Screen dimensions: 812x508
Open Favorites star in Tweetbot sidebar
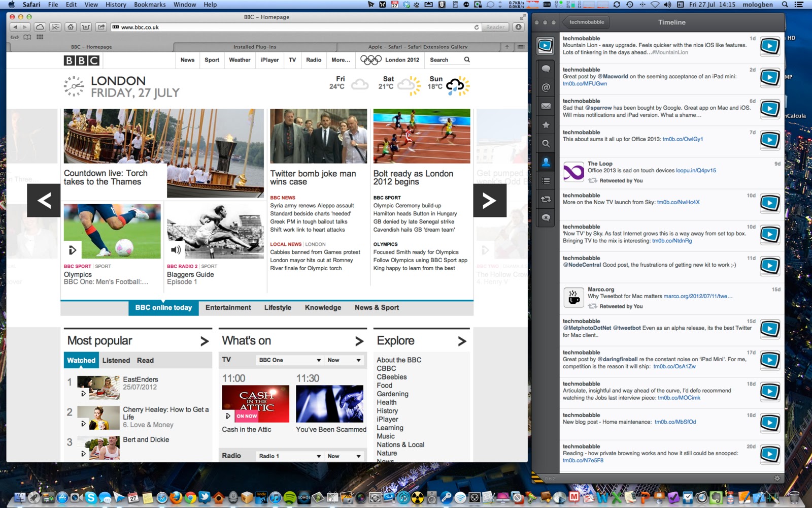(546, 125)
